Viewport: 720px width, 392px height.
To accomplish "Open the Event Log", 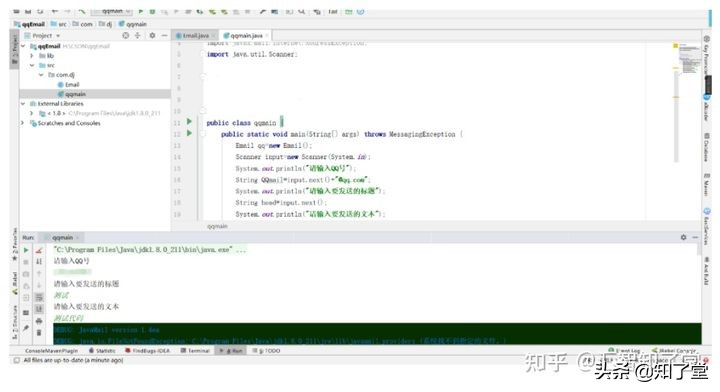I will click(624, 350).
